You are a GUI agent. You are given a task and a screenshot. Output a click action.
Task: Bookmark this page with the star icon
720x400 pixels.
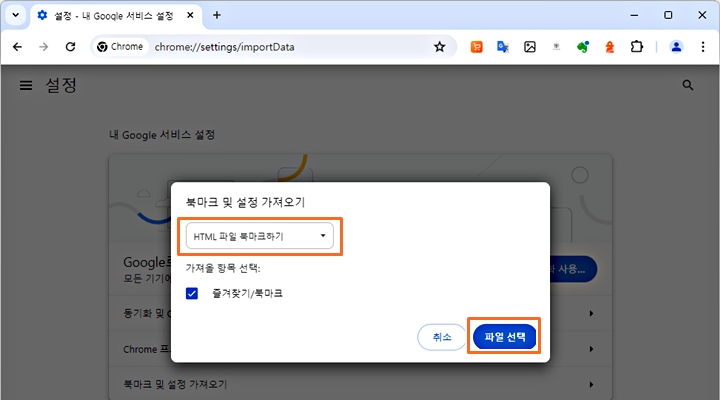point(439,47)
